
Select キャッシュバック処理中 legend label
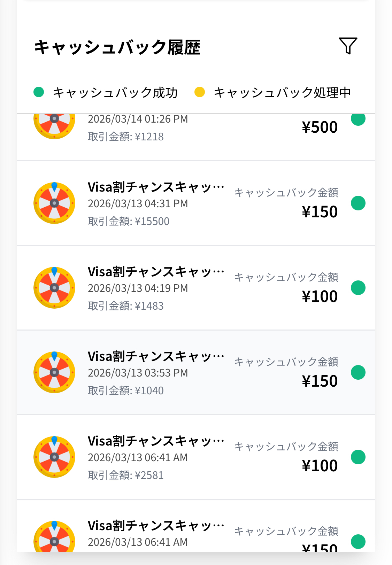click(282, 93)
